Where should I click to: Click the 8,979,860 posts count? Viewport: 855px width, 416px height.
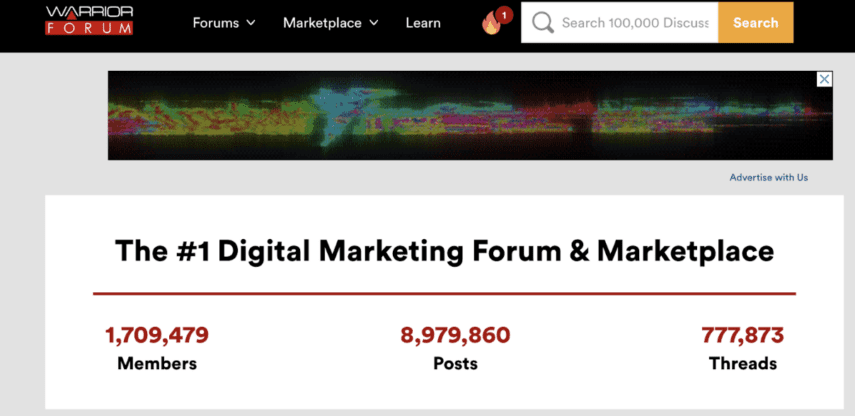pos(455,335)
